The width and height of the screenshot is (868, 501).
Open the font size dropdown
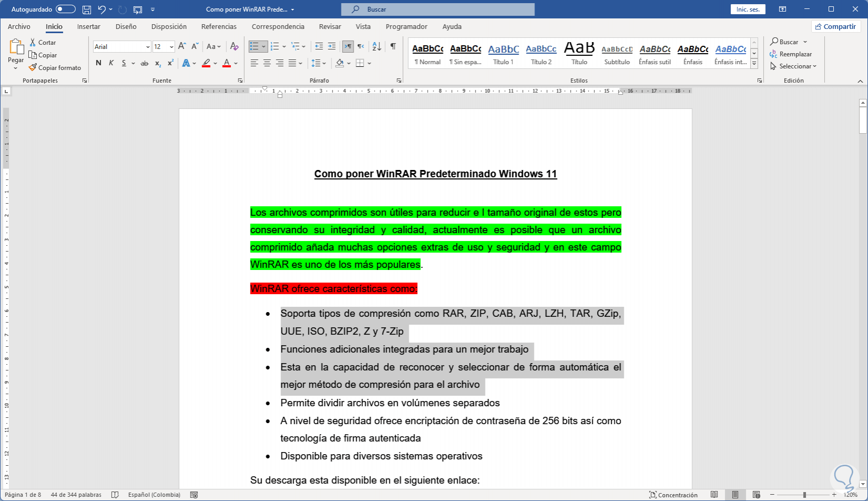[171, 47]
